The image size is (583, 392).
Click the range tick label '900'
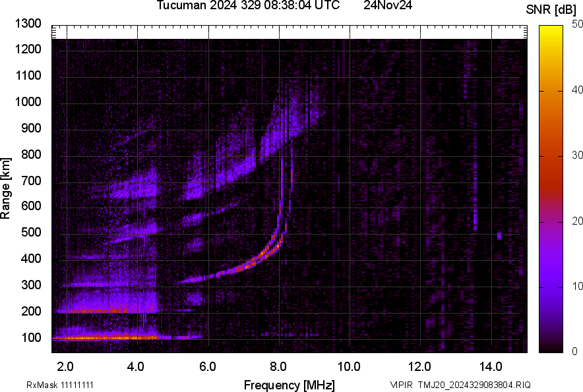click(x=31, y=128)
